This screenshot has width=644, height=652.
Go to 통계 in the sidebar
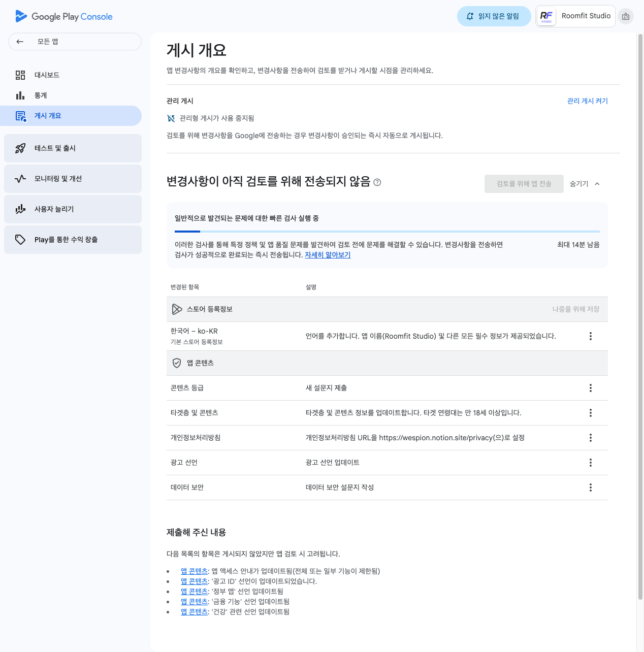coord(41,95)
